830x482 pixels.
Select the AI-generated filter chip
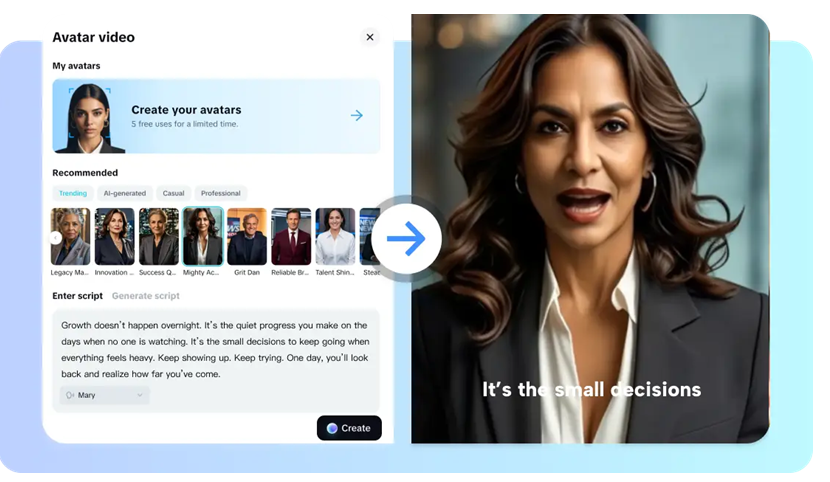[x=124, y=193]
